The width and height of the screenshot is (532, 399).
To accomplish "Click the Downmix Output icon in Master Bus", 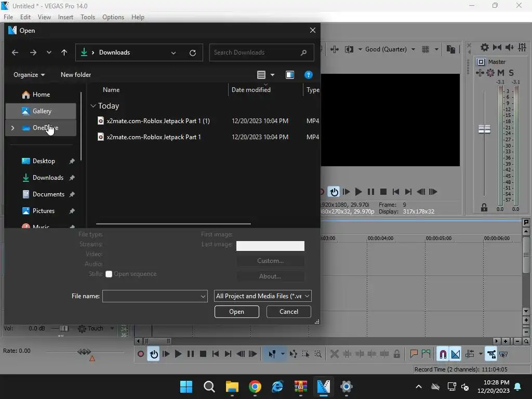I will pyautogui.click(x=497, y=47).
